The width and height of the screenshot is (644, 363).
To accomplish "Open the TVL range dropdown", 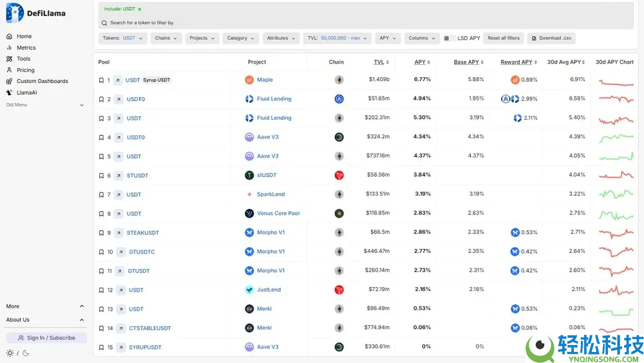I will coord(337,38).
